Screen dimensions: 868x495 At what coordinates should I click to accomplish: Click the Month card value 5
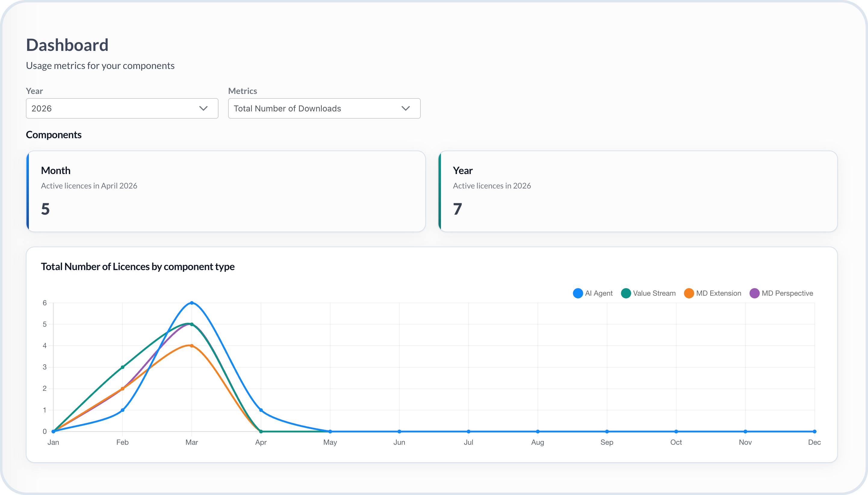click(x=45, y=209)
